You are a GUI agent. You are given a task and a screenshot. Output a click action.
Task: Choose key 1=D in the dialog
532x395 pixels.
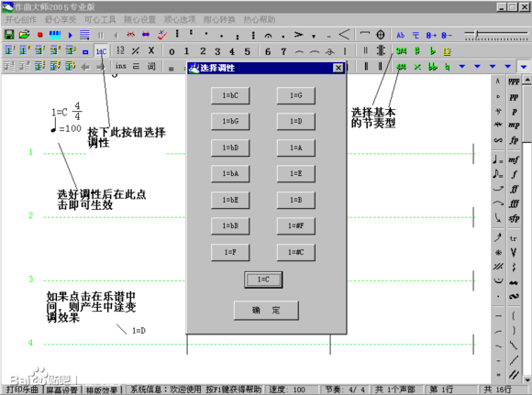pyautogui.click(x=296, y=121)
